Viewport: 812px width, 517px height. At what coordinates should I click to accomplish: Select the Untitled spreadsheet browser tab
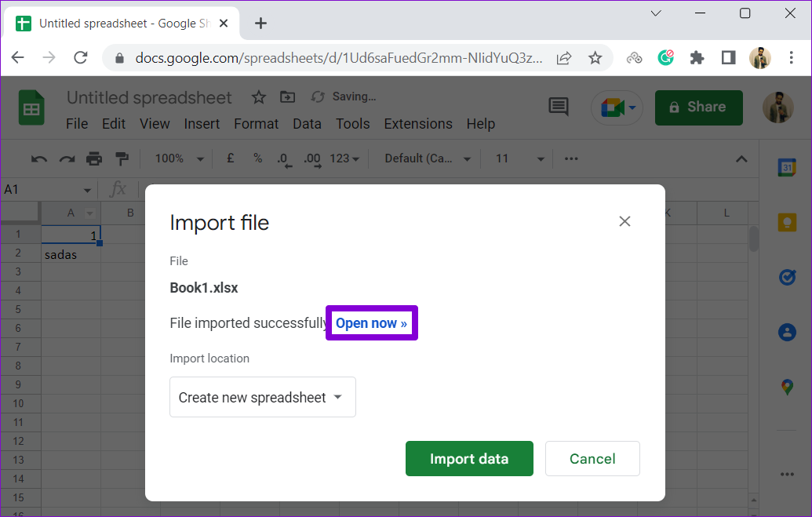coord(122,24)
